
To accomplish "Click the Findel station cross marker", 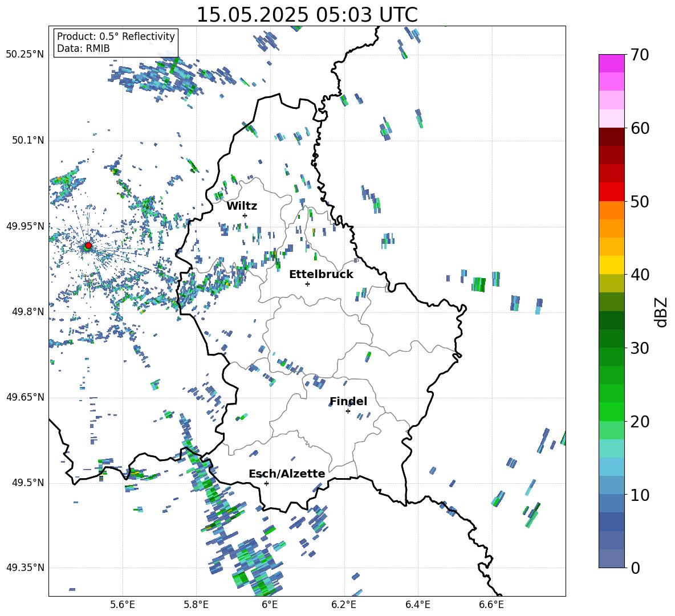I will 348,411.
